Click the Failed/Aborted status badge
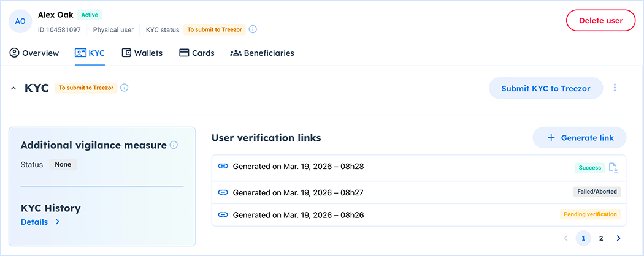 [x=597, y=192]
